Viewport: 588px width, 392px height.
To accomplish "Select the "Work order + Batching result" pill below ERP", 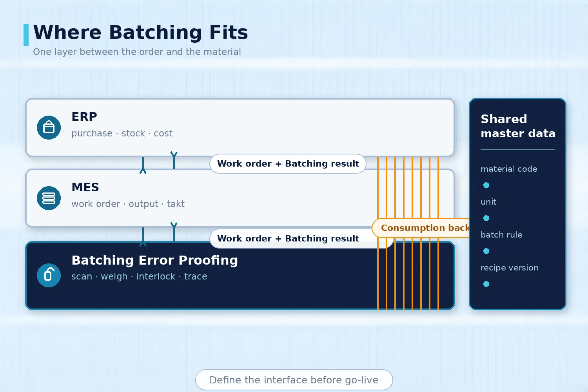I will 288,163.
